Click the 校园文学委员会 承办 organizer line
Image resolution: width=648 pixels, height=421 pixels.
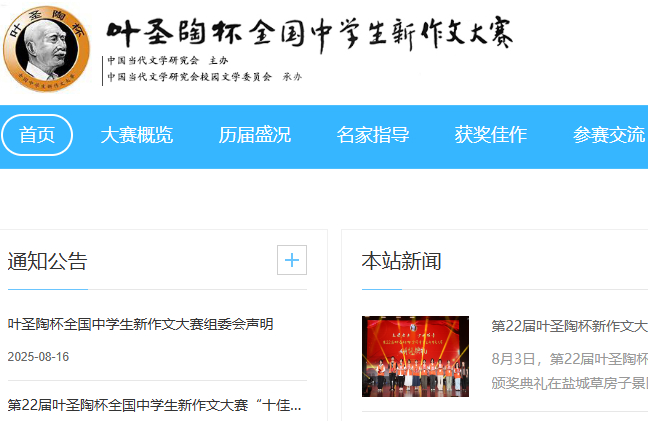(205, 77)
